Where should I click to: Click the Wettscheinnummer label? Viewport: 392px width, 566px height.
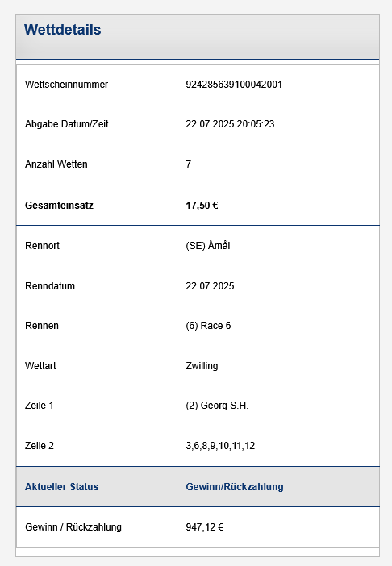click(66, 85)
